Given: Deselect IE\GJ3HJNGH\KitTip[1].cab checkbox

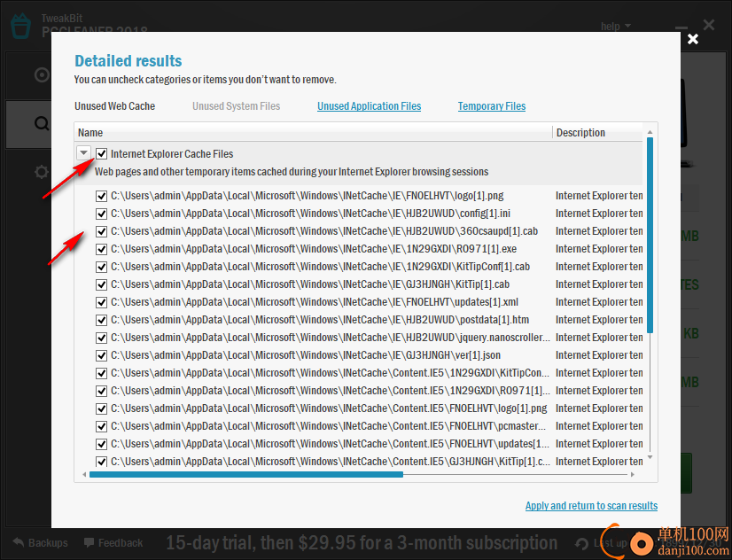Looking at the screenshot, I should [x=101, y=284].
